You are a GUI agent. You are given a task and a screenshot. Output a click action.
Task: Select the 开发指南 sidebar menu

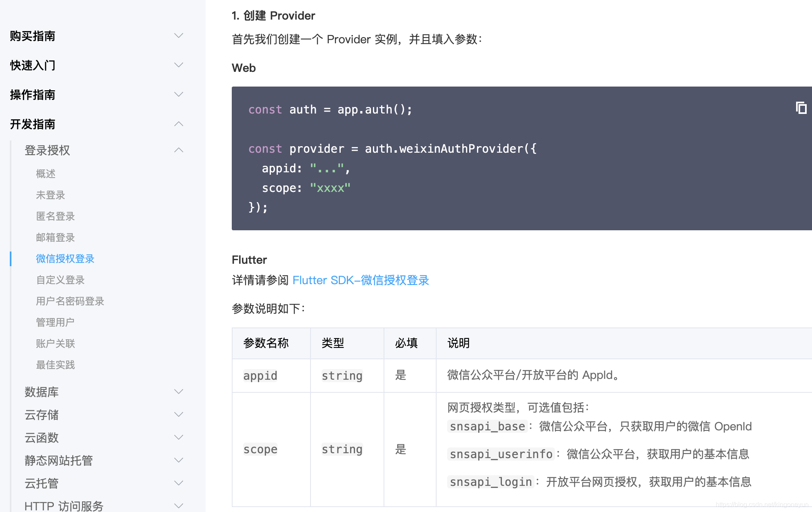(x=33, y=124)
